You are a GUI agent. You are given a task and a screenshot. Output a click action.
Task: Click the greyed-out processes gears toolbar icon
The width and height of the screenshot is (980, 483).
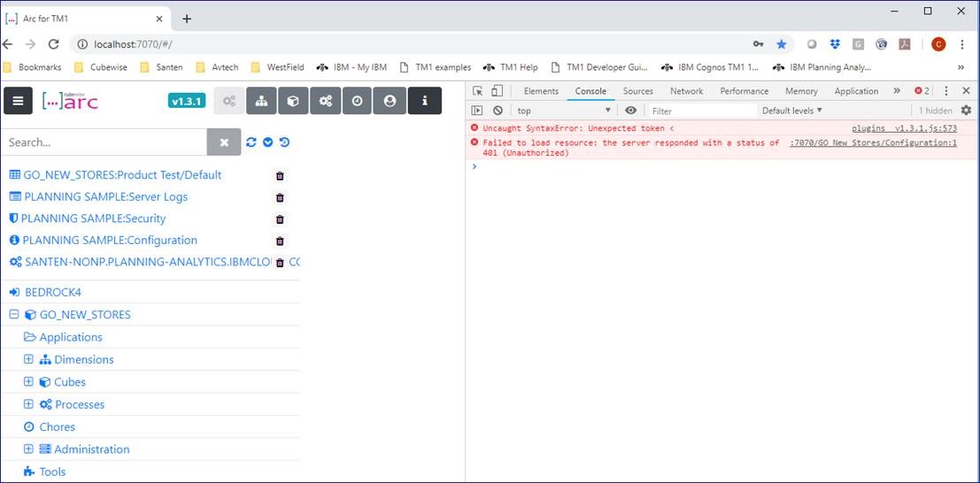tap(229, 101)
